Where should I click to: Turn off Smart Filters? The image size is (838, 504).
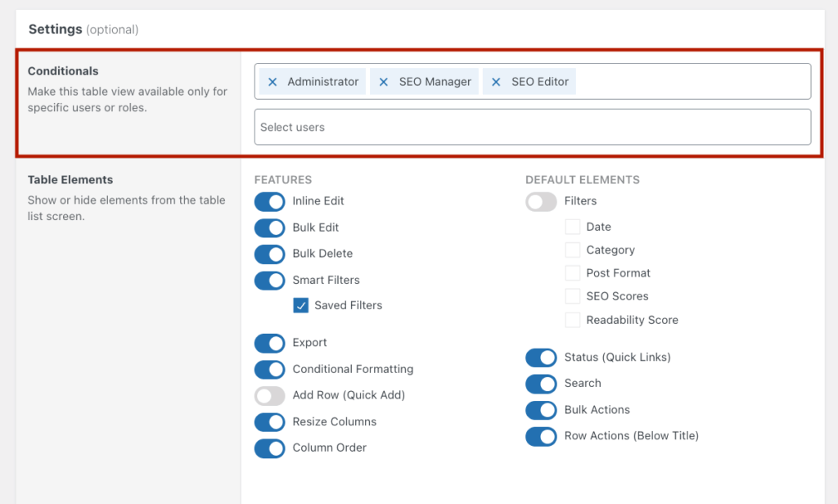(269, 280)
